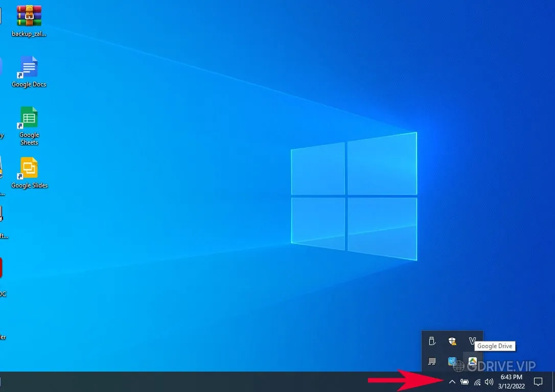
Task: Open Google Drive from the system tray
Action: 472,361
